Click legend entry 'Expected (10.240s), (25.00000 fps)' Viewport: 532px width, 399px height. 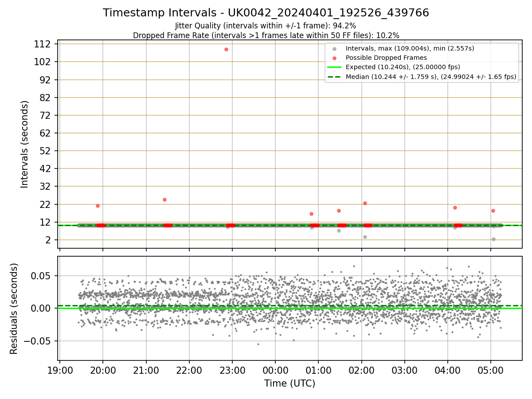coord(403,67)
